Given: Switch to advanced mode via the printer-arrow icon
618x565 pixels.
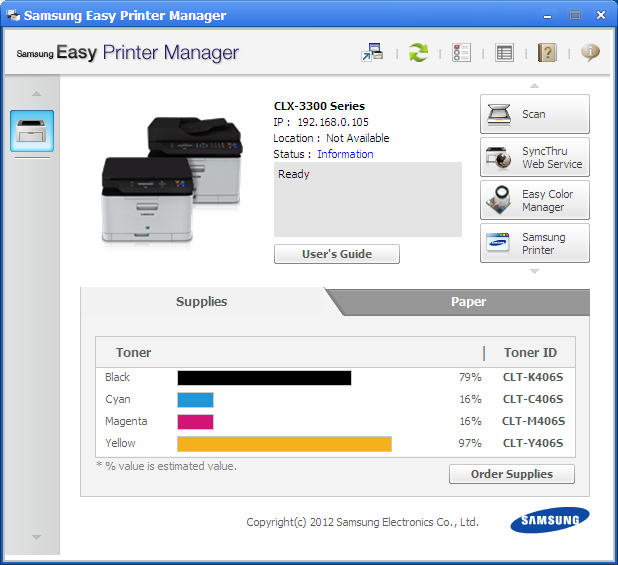Looking at the screenshot, I should pyautogui.click(x=372, y=52).
